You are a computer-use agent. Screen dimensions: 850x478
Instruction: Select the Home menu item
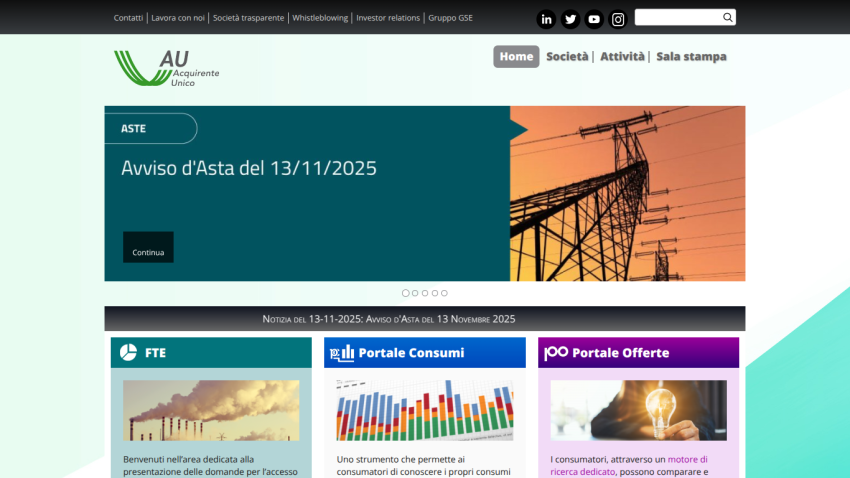pos(516,56)
